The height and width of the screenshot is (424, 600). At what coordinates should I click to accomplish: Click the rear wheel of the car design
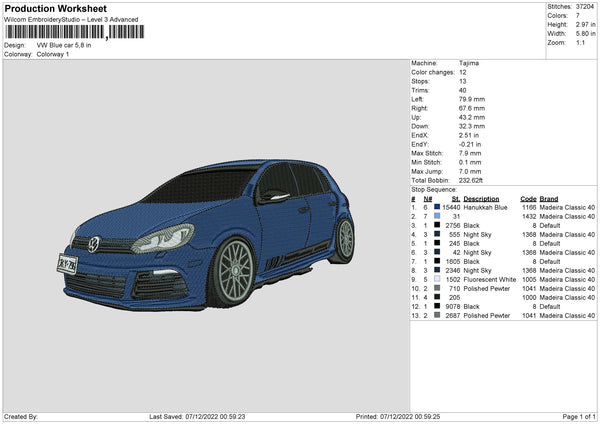(x=344, y=240)
